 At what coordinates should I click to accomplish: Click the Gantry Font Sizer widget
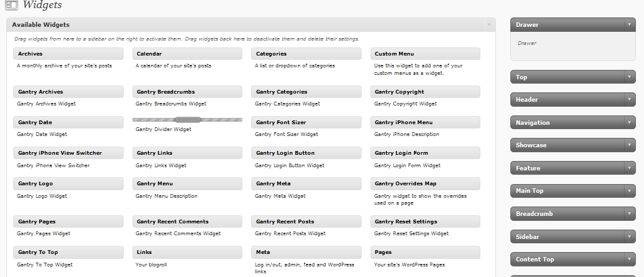click(x=307, y=122)
